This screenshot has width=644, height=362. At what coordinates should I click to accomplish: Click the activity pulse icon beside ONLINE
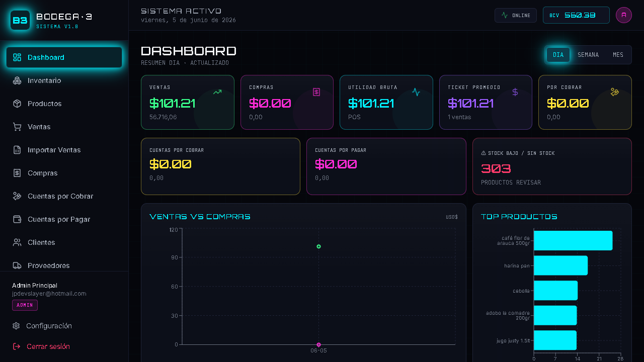coord(505,15)
